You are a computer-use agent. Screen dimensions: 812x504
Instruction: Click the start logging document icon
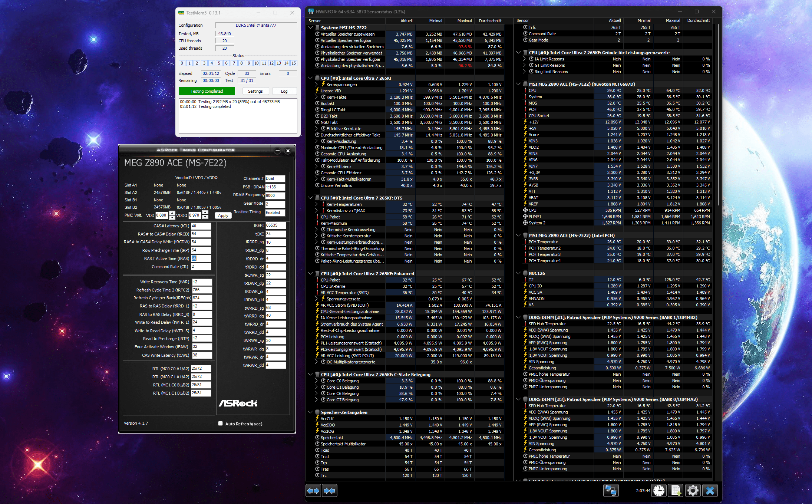click(676, 491)
